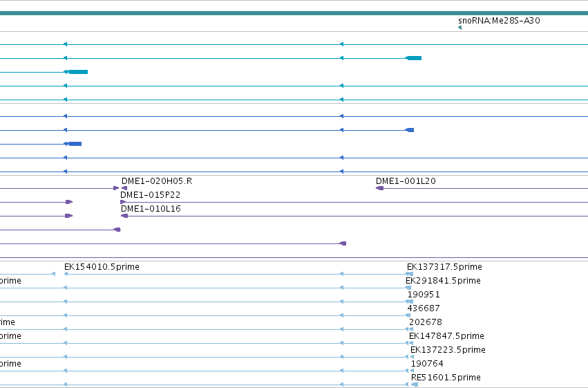The image size is (588, 388).
Task: Click the 202678 EST label
Action: click(x=426, y=322)
